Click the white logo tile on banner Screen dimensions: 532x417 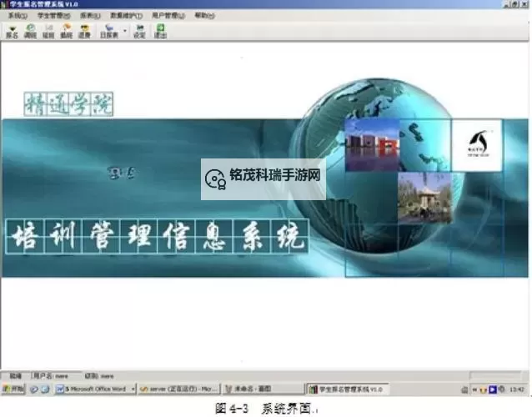(477, 145)
